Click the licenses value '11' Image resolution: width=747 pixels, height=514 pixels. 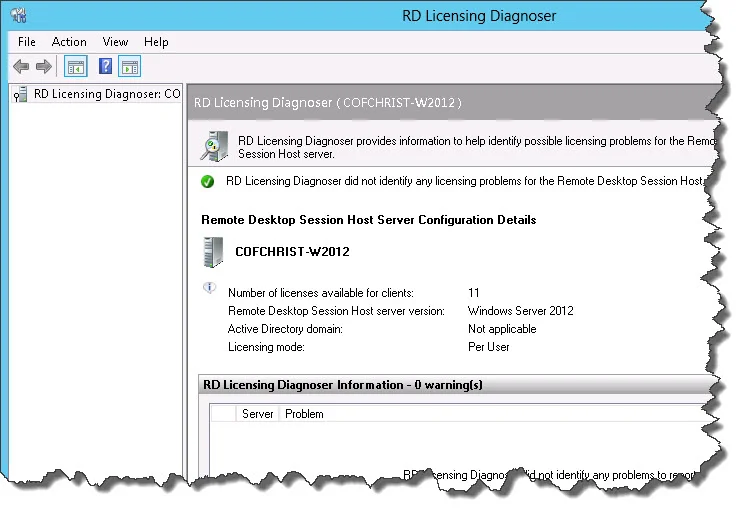[474, 292]
